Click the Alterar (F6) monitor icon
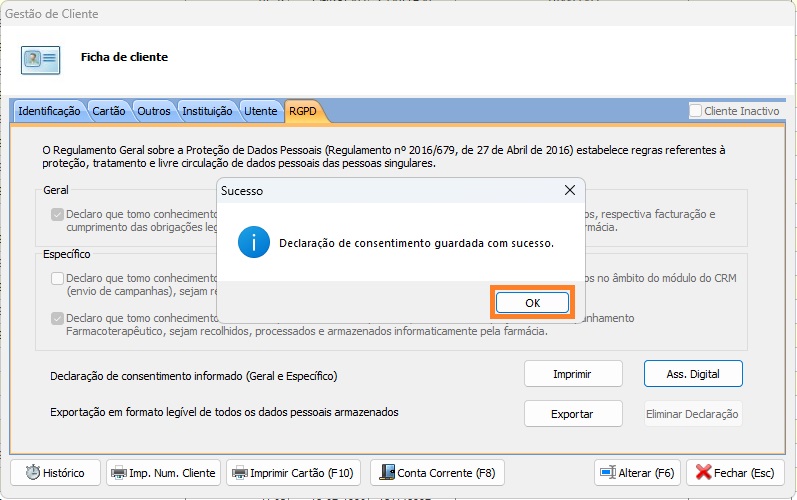This screenshot has width=797, height=500. tap(609, 473)
